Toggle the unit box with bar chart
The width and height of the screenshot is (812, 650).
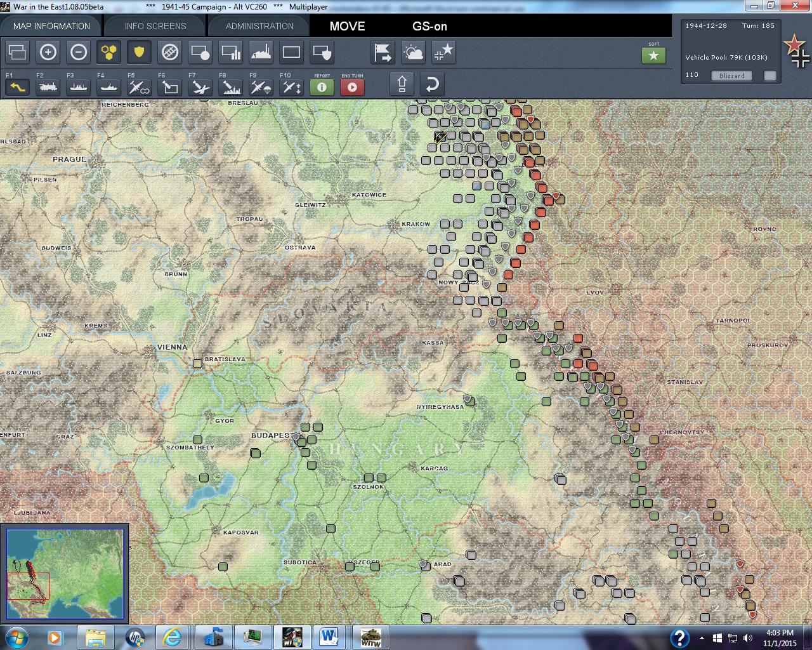pos(231,52)
